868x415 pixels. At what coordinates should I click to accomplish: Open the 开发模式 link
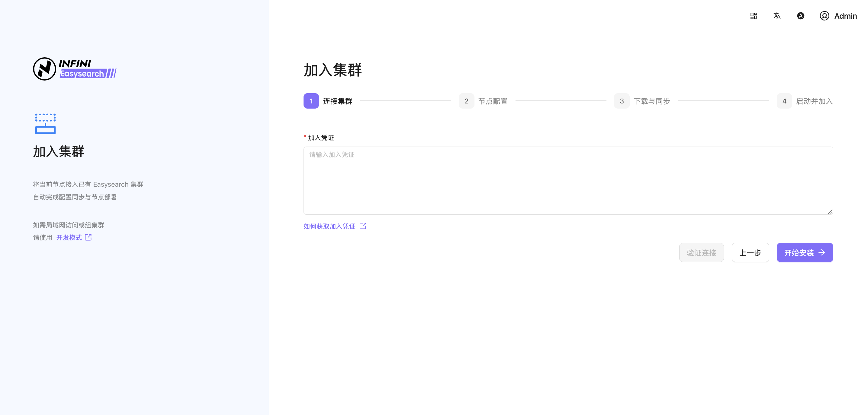click(x=69, y=238)
